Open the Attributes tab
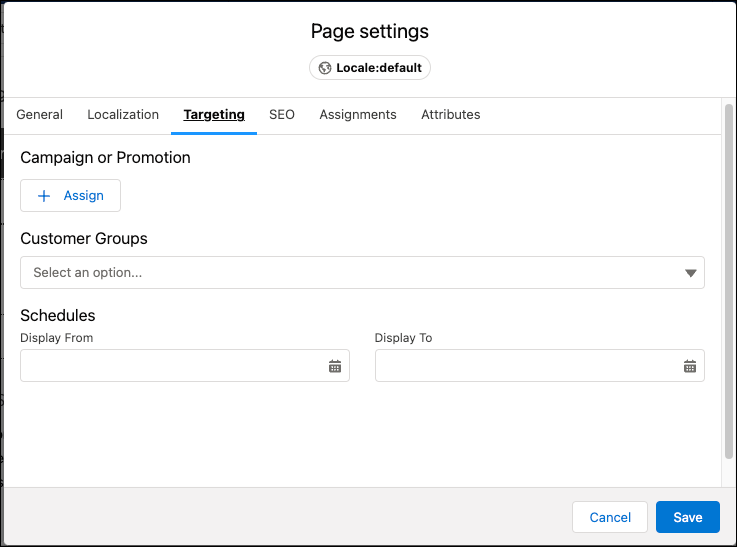The image size is (737, 547). coord(451,115)
